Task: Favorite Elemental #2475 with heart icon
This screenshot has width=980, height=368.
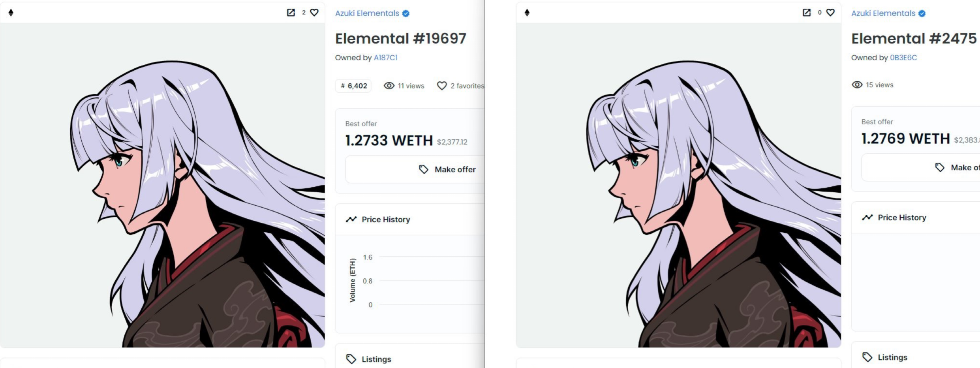Action: point(830,13)
